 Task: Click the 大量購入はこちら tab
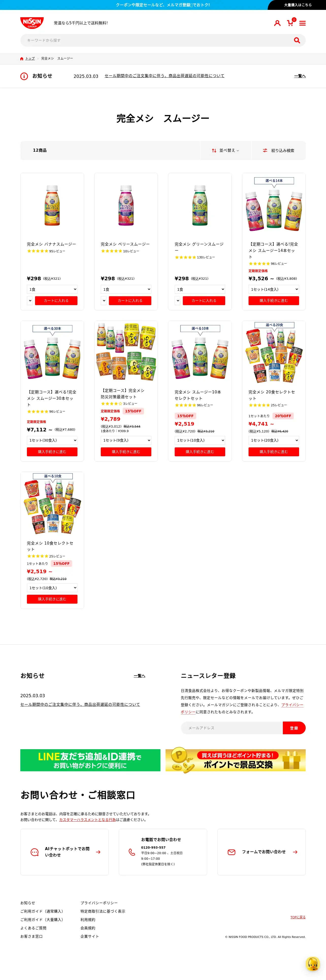(x=298, y=5)
